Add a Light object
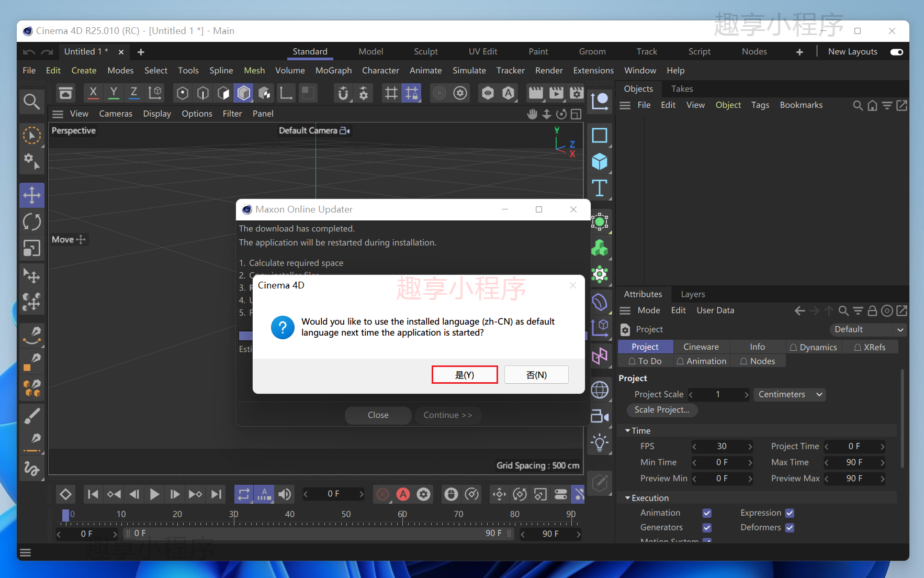This screenshot has height=578, width=924. coord(600,443)
